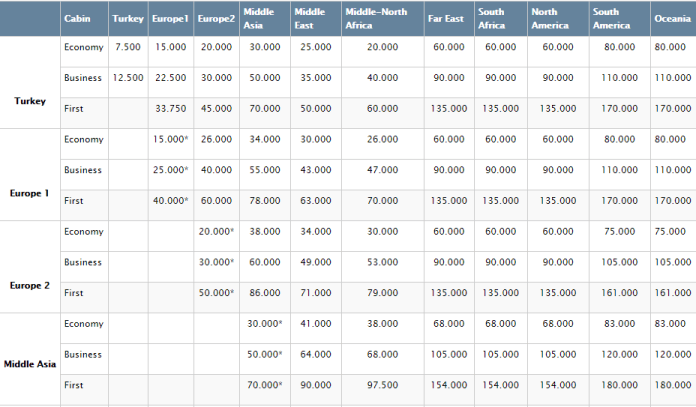Click '41.000' in the Middle Asia Economy row
Viewport: 696px width, 407px height.
(x=316, y=324)
